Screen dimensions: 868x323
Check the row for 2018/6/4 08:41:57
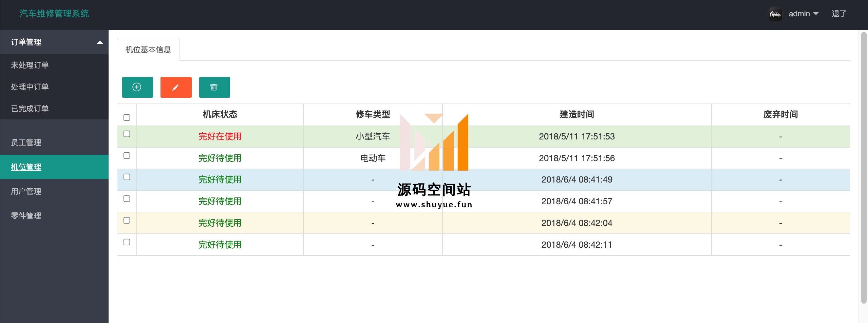tap(127, 199)
